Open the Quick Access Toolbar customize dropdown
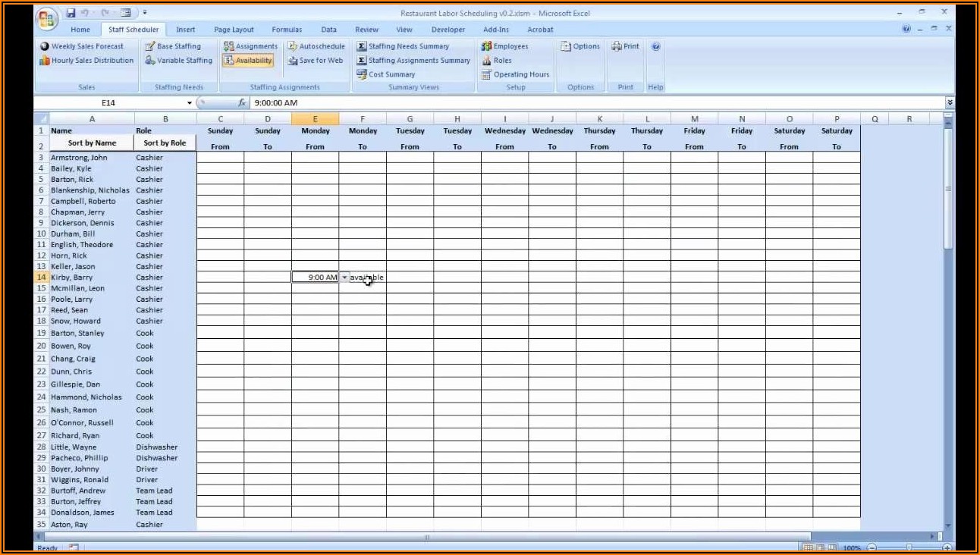The image size is (980, 555). tap(145, 13)
